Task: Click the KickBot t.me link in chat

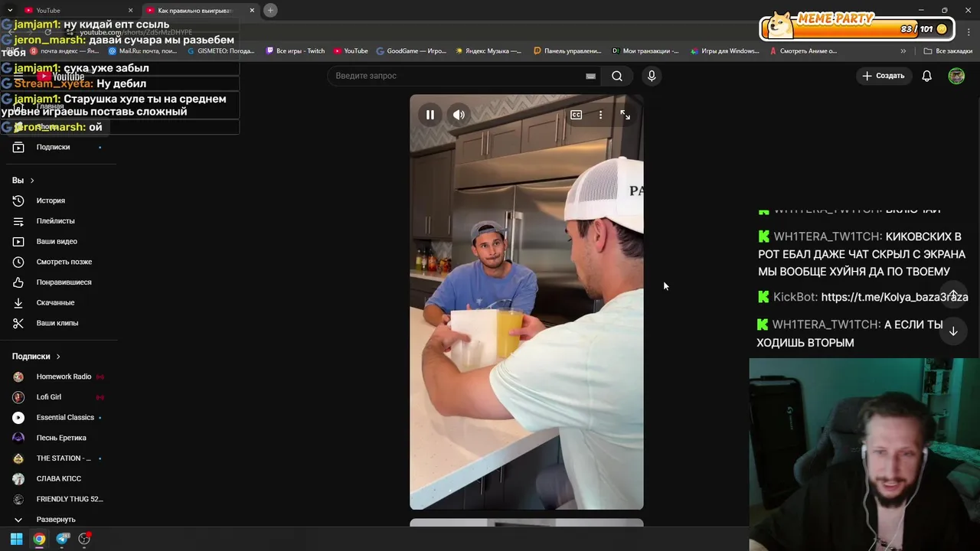Action: (x=894, y=297)
